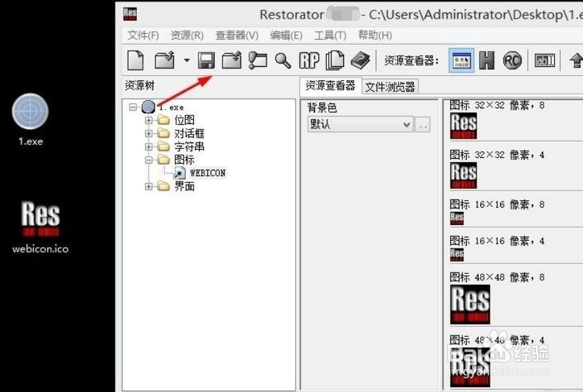Click the 资源树 panel header

click(140, 86)
